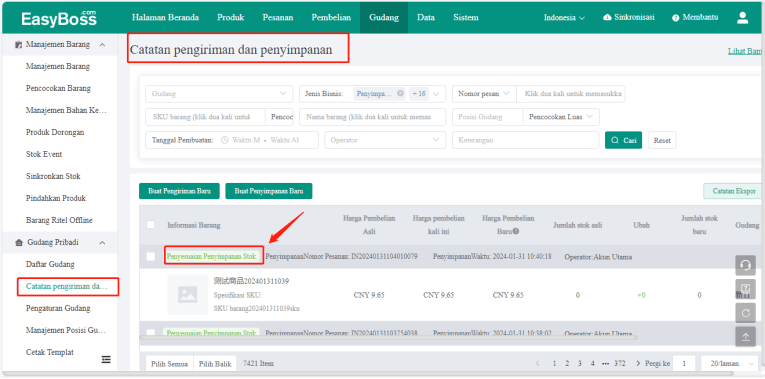Open Produk Dorongan in sidebar
Screen dimensions: 765x379
(x=55, y=132)
